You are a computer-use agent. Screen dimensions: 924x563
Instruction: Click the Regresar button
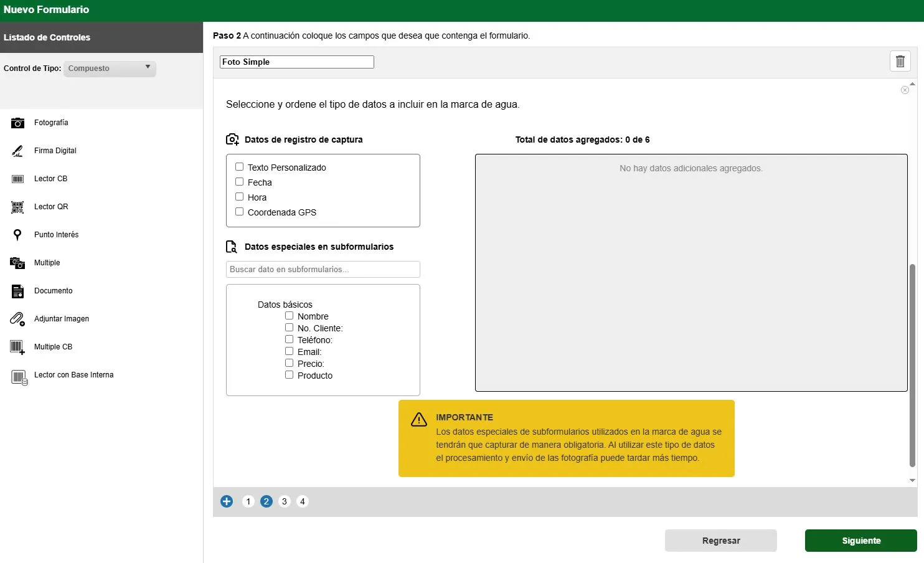pyautogui.click(x=721, y=541)
